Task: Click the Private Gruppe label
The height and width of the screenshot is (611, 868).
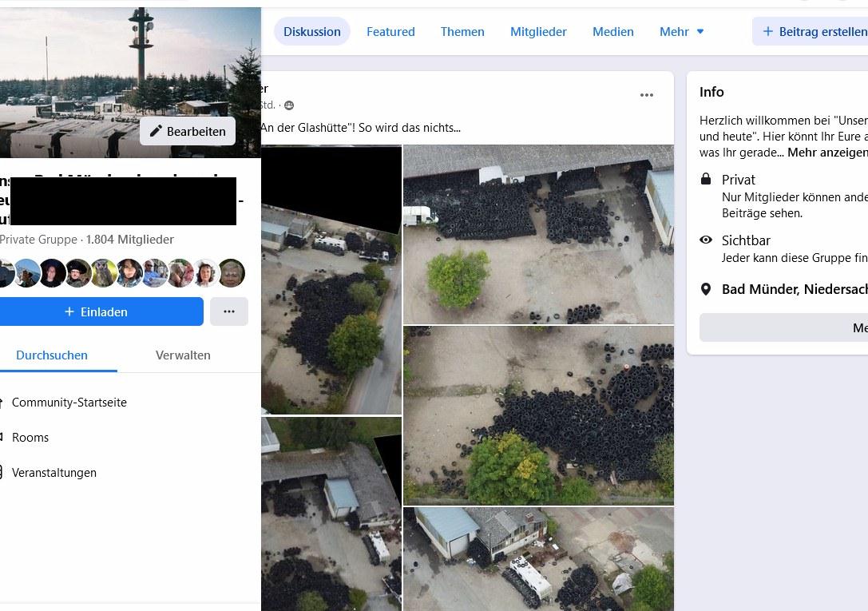Action: coord(39,240)
